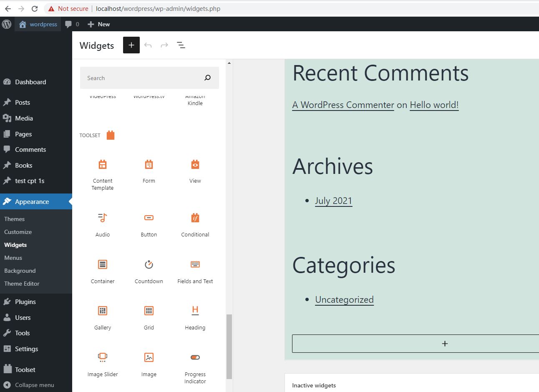Visit the wordpress site home link
The height and width of the screenshot is (392, 539).
(38, 24)
